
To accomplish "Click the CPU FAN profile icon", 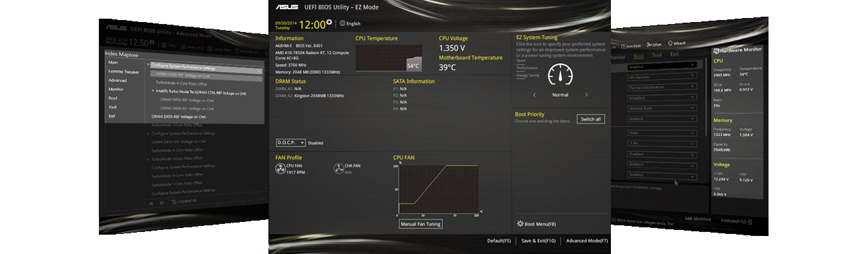I will pyautogui.click(x=280, y=168).
